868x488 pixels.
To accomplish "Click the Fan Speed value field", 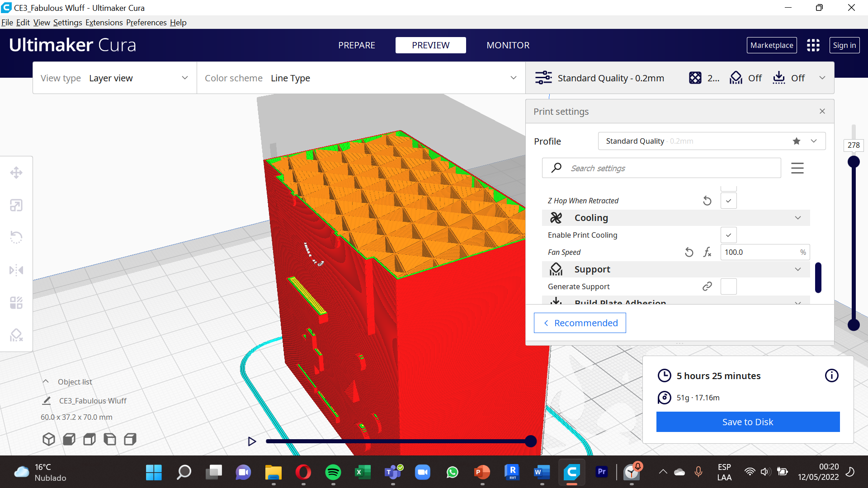I will coord(765,252).
